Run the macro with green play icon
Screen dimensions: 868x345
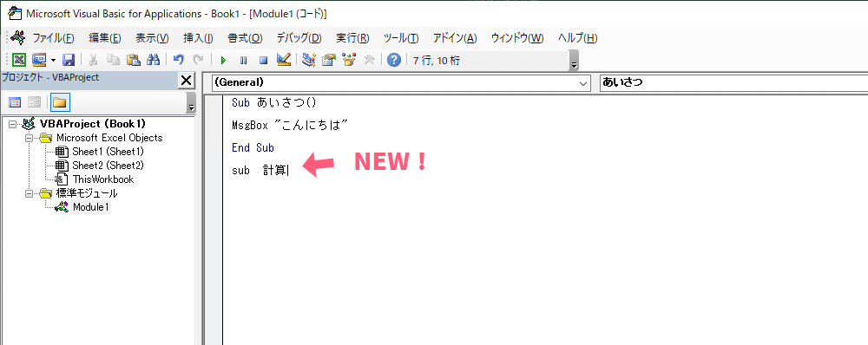click(x=224, y=60)
